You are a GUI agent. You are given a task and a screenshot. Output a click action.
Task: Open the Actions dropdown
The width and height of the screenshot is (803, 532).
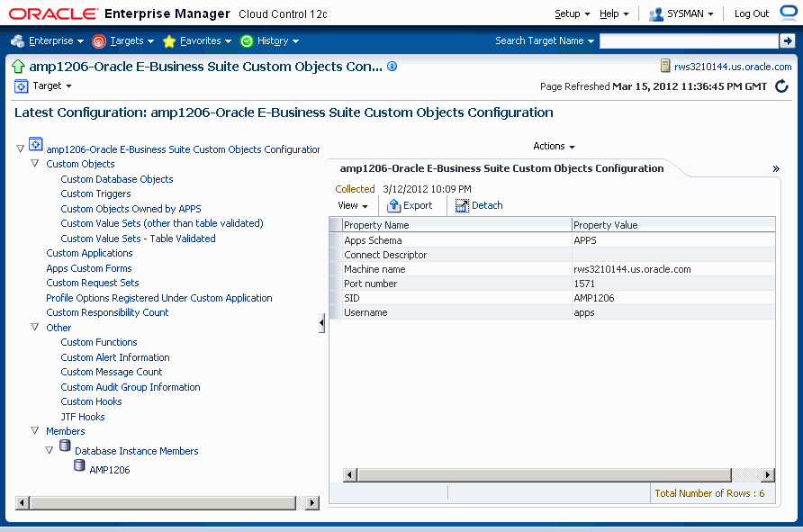point(554,147)
